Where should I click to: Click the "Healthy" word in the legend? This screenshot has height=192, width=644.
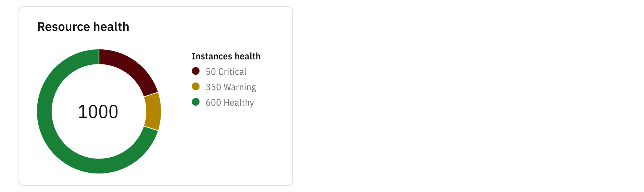[x=239, y=103]
